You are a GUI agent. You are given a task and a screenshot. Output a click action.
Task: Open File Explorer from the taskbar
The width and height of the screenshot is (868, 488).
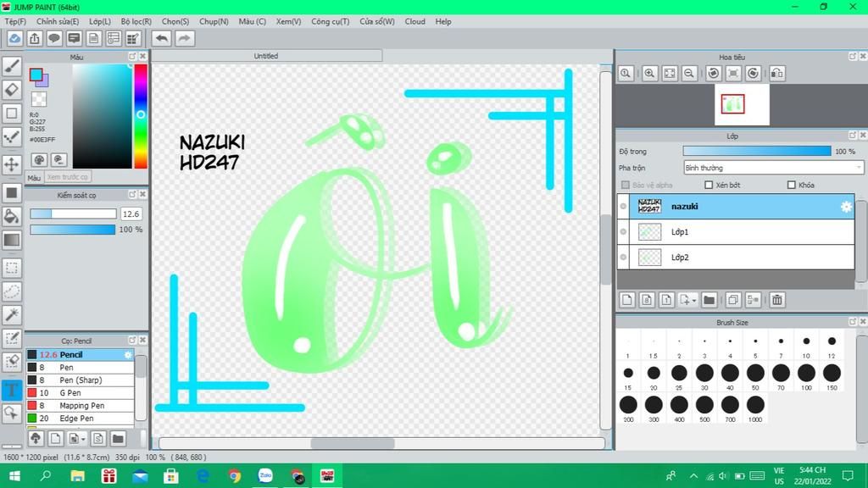pyautogui.click(x=77, y=476)
